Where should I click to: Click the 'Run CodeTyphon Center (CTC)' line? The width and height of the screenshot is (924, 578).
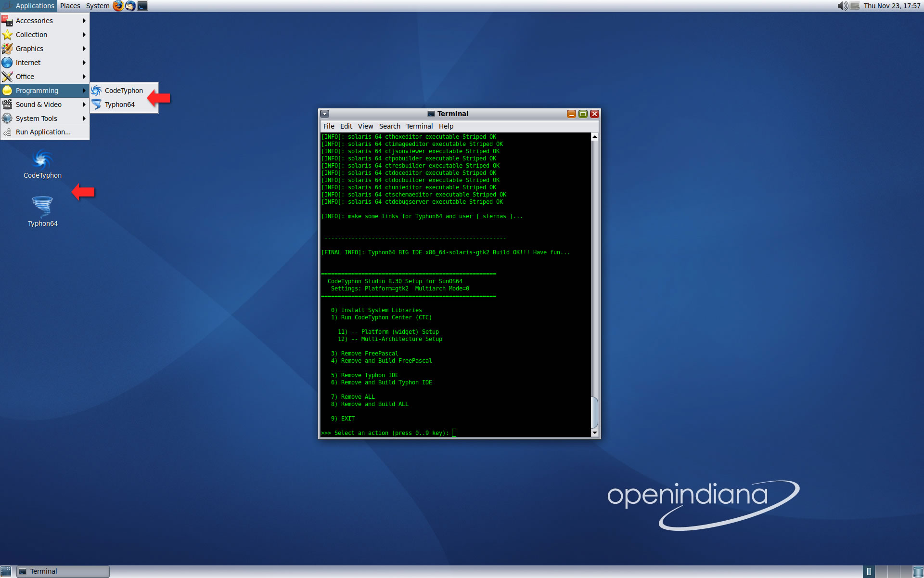pos(381,317)
